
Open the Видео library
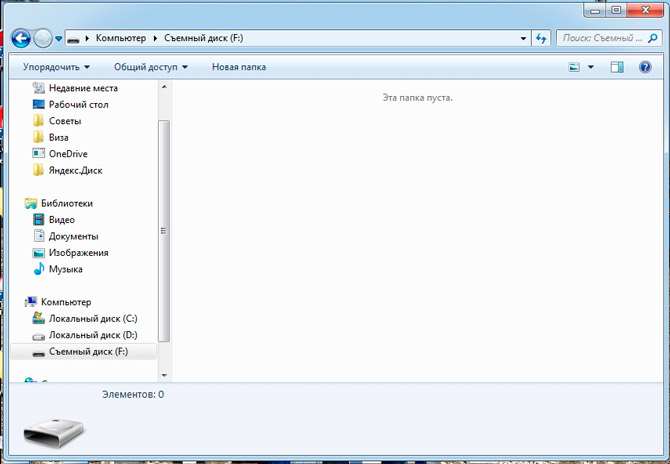[62, 220]
